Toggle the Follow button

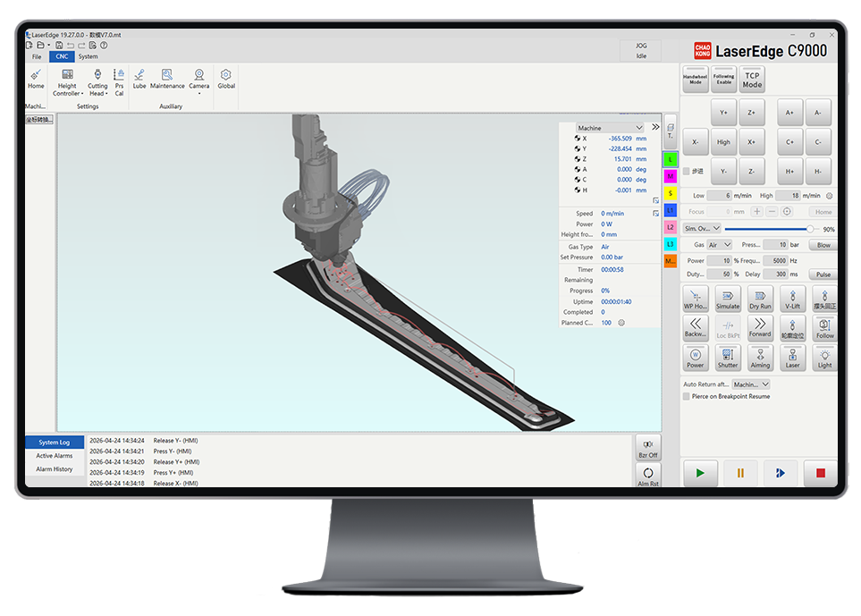(x=824, y=328)
